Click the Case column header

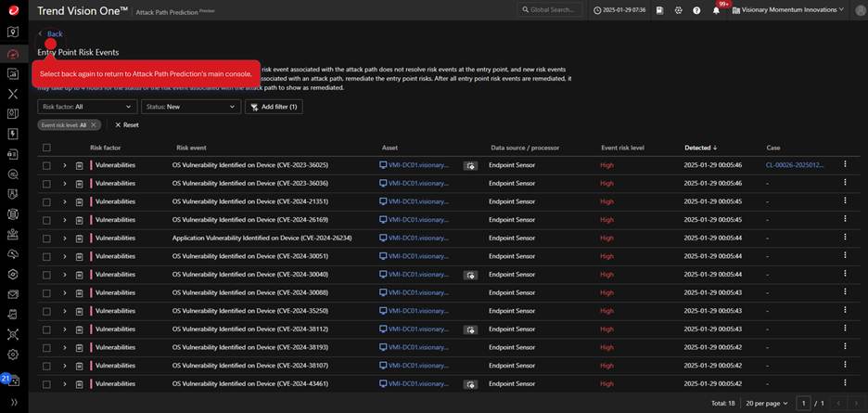coord(773,148)
